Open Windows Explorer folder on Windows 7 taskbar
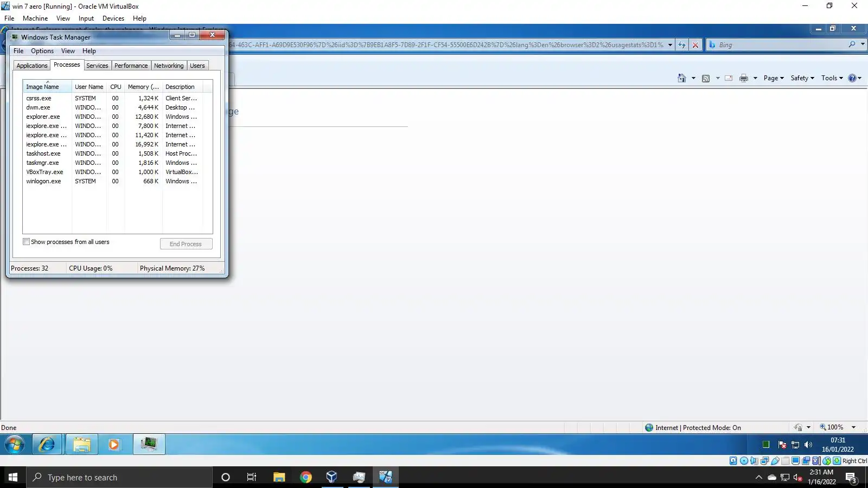This screenshot has width=868, height=488. [82, 445]
